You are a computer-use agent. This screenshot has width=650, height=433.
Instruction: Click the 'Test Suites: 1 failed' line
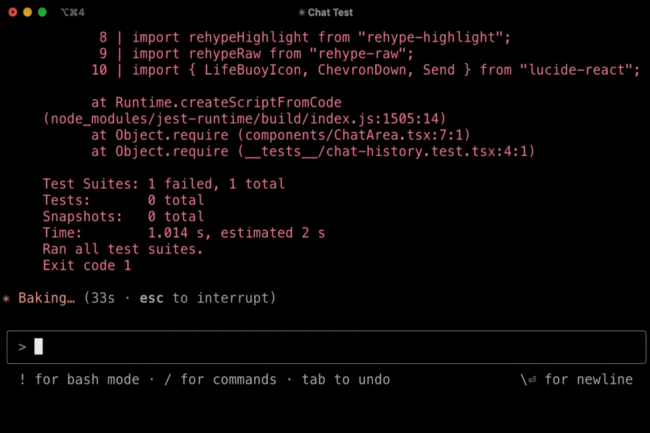164,184
